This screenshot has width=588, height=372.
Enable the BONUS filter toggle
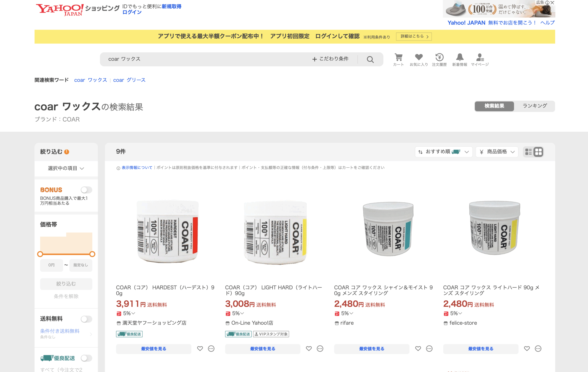click(x=86, y=190)
